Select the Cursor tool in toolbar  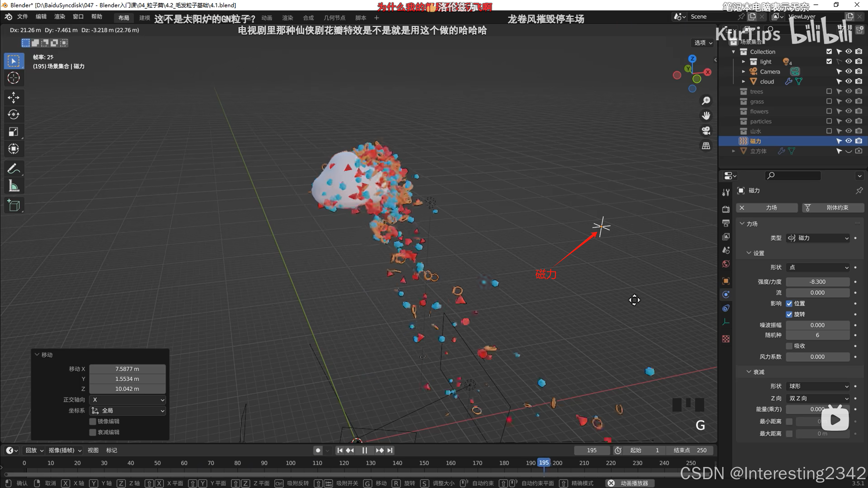coord(14,78)
